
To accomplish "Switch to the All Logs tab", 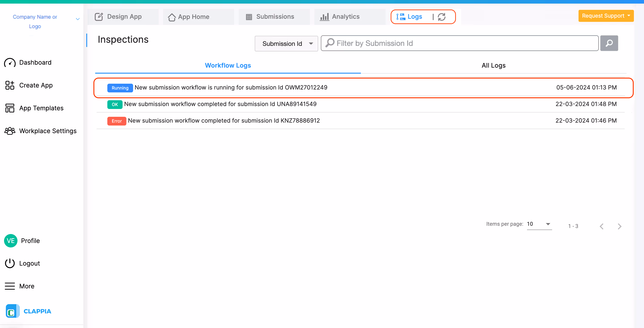I will pos(493,65).
